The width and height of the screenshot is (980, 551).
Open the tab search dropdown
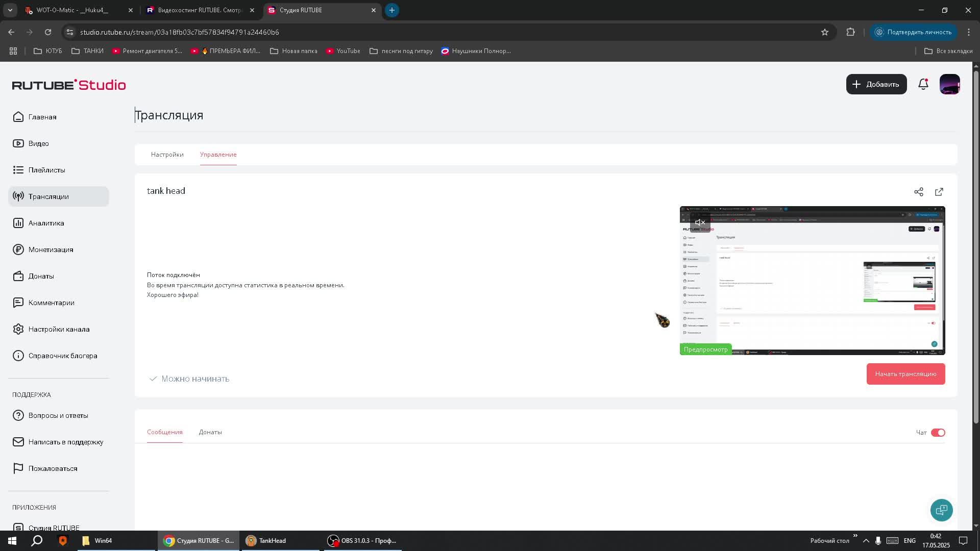click(10, 10)
